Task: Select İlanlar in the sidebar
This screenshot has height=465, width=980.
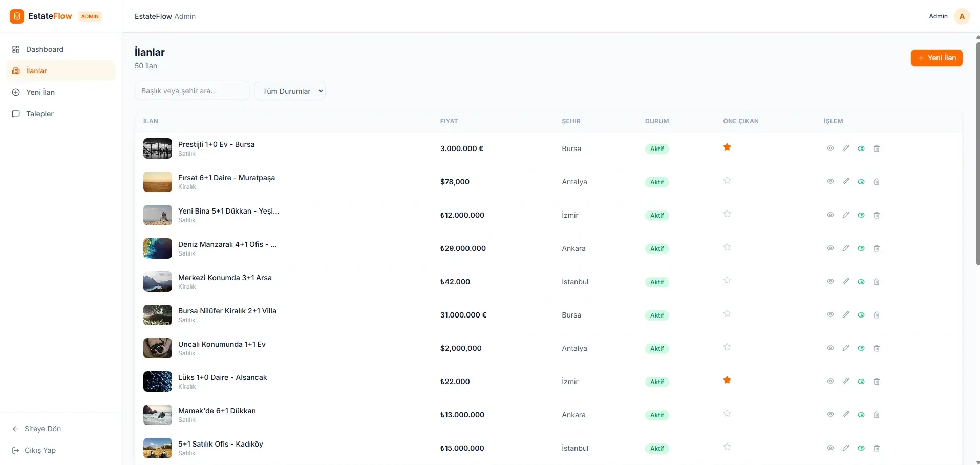Action: pyautogui.click(x=61, y=71)
